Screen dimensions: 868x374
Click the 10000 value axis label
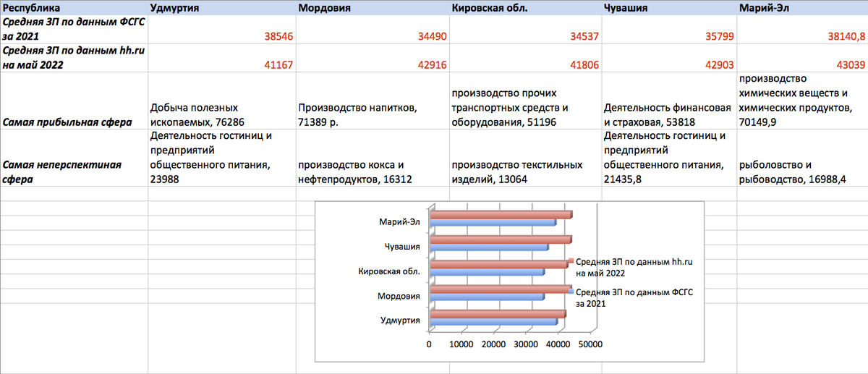pos(461,344)
